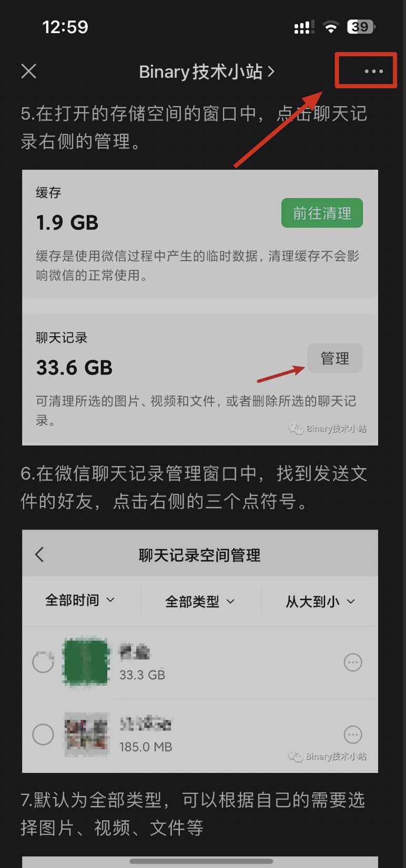
Task: Expand the 全部类型 dropdown
Action: click(200, 602)
